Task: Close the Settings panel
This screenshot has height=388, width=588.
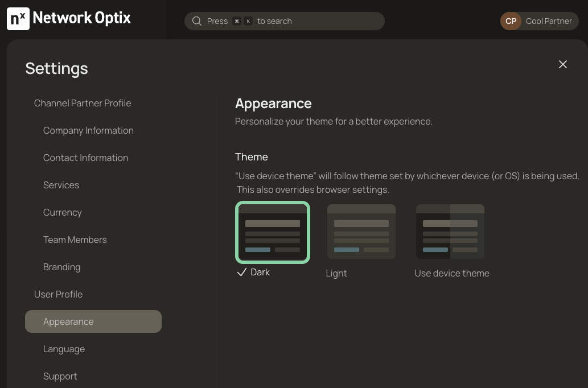Action: click(562, 64)
